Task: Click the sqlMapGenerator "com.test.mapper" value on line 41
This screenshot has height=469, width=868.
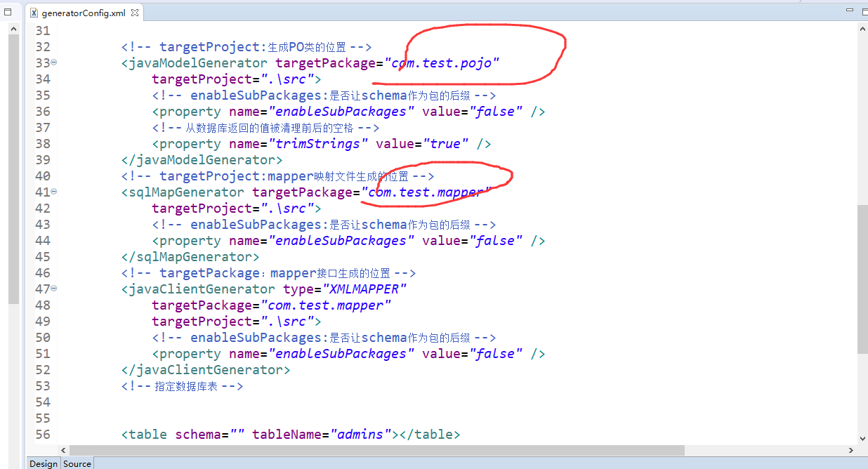Action: (426, 192)
